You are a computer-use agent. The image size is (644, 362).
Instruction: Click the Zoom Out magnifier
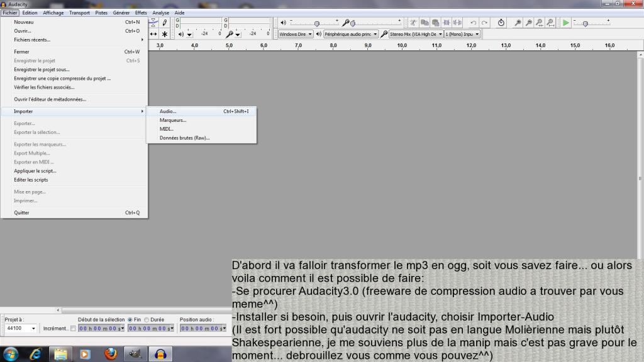[x=529, y=23]
